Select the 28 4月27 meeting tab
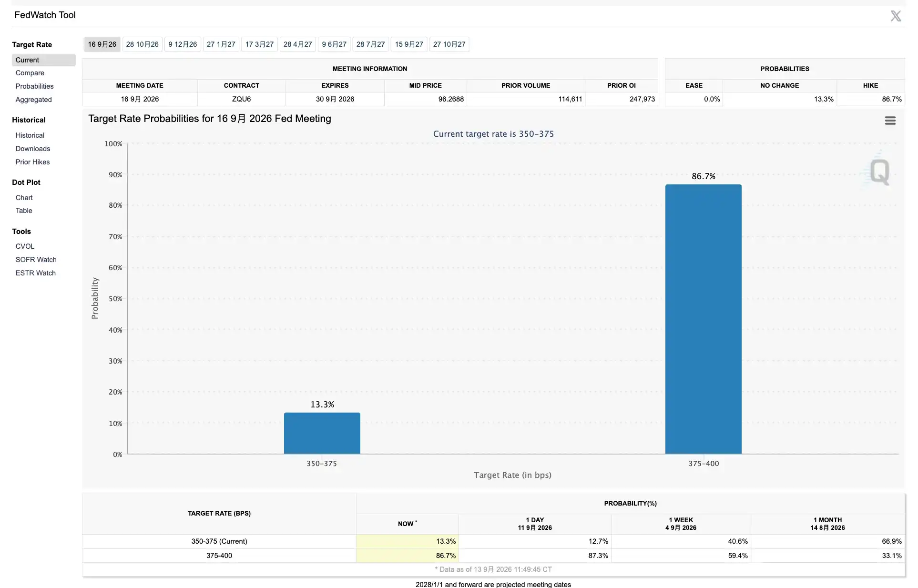Screen dimensions: 918x588 298,44
